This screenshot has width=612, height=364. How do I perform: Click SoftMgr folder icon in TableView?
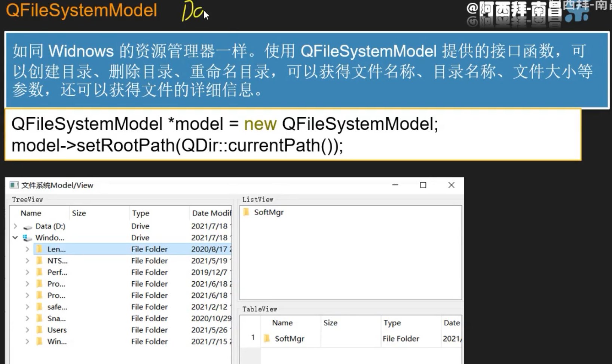(x=267, y=339)
